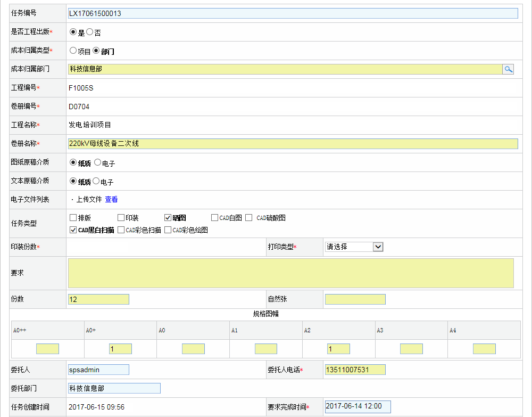Click the search icon beside 成本归属部门 field
532x417 pixels.
coord(508,69)
